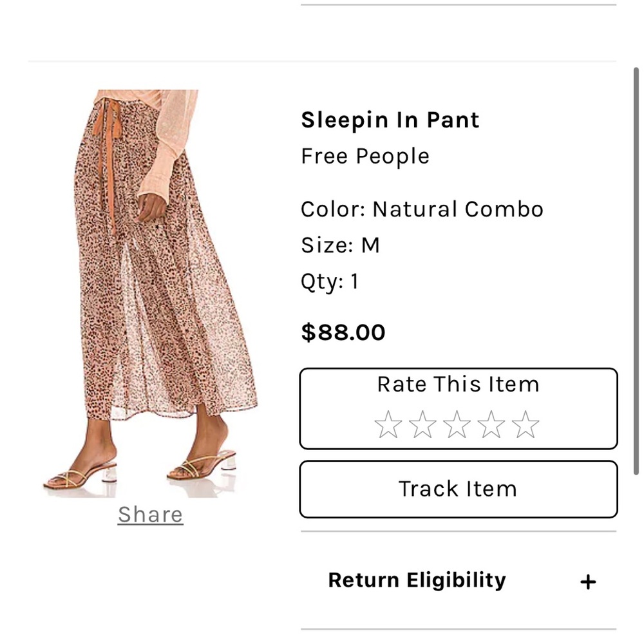Open details via Return Eligibility header
This screenshot has width=644, height=644.
pyautogui.click(x=416, y=580)
